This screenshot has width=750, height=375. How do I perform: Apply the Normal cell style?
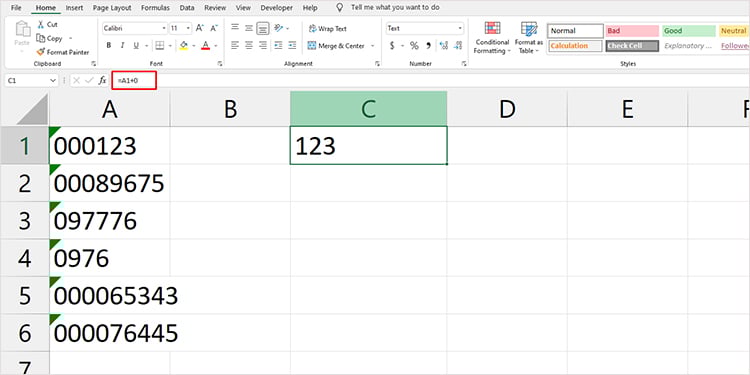click(575, 31)
